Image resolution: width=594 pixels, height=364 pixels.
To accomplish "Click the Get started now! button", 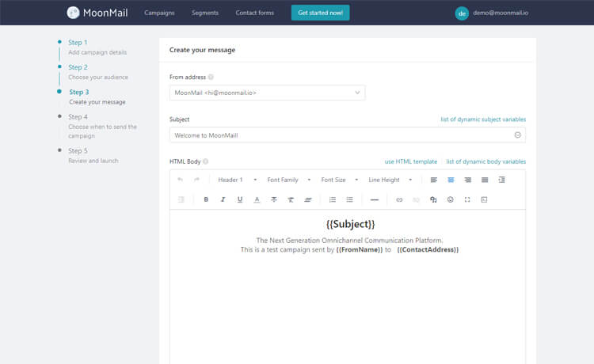I will pos(321,13).
